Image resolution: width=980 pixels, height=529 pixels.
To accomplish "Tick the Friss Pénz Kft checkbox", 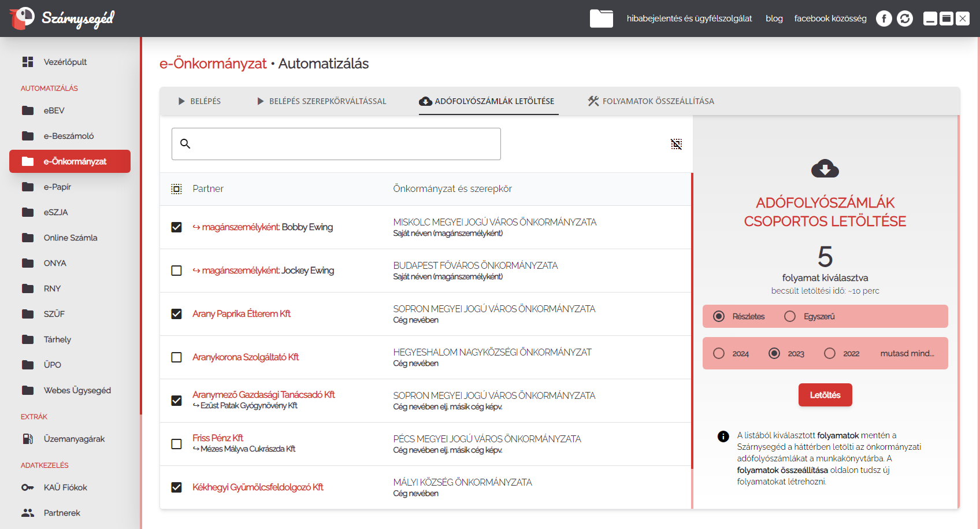I will point(176,444).
